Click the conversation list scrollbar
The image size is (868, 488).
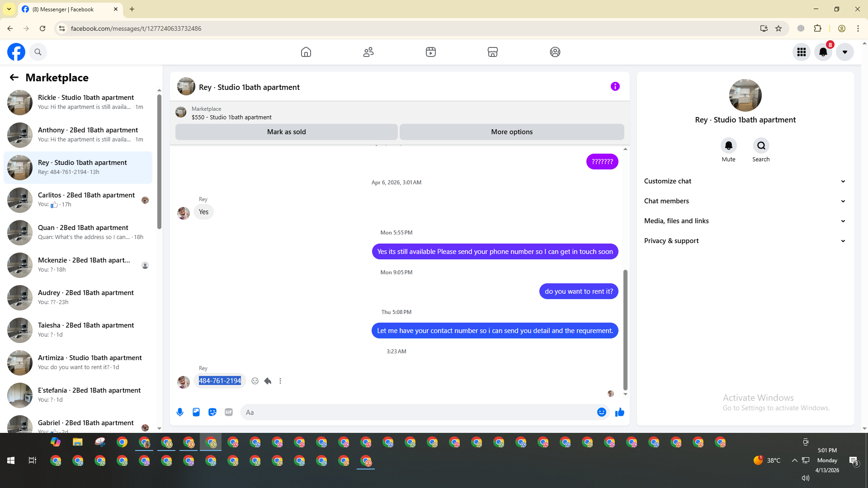159,161
